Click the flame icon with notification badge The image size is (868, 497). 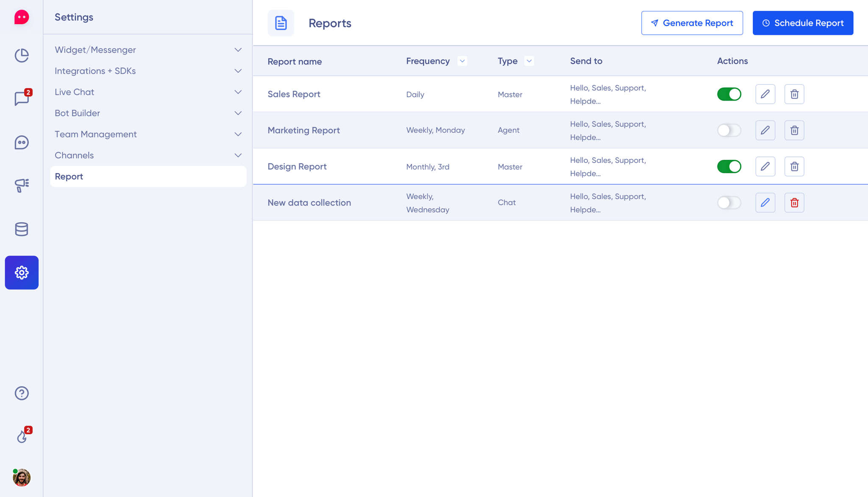[x=22, y=436]
